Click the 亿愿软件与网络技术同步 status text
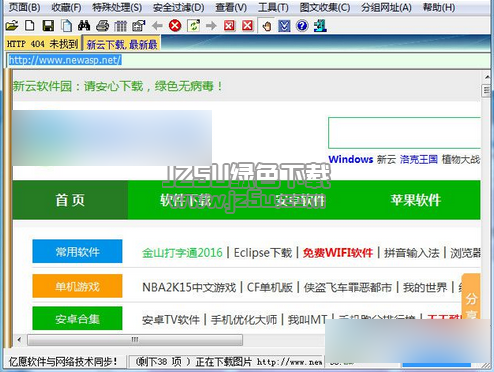This screenshot has height=372, width=494. click(x=63, y=361)
